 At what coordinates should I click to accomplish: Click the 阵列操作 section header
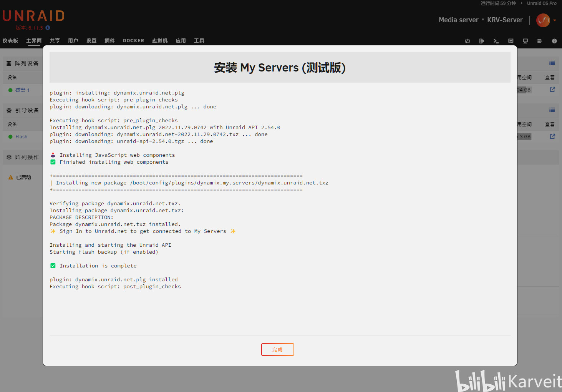(x=27, y=157)
